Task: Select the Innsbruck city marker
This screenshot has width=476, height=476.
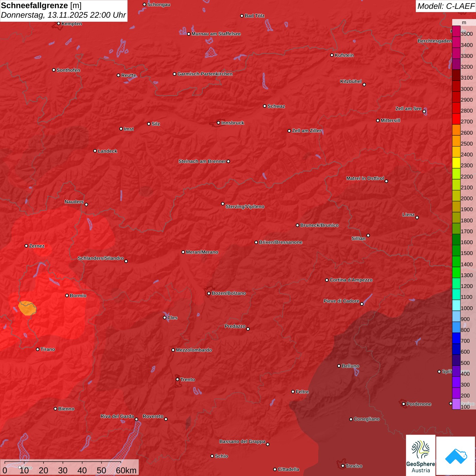Action: 218,123
